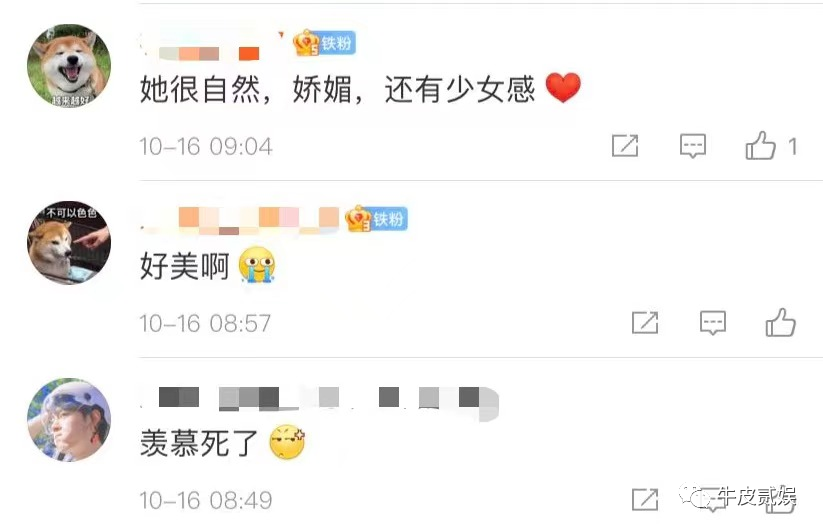The height and width of the screenshot is (532, 823).
Task: Repost the 羡慕死了 comment
Action: coord(645,499)
